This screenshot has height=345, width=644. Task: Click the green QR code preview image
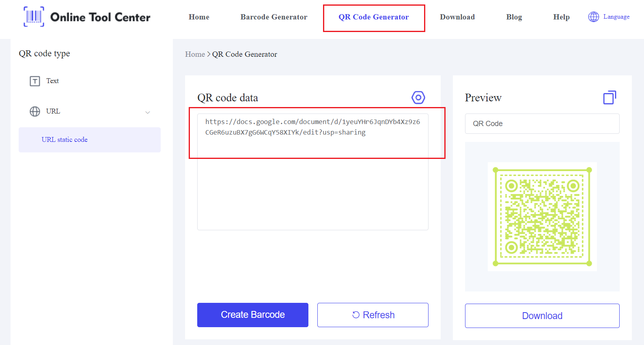[x=542, y=217]
